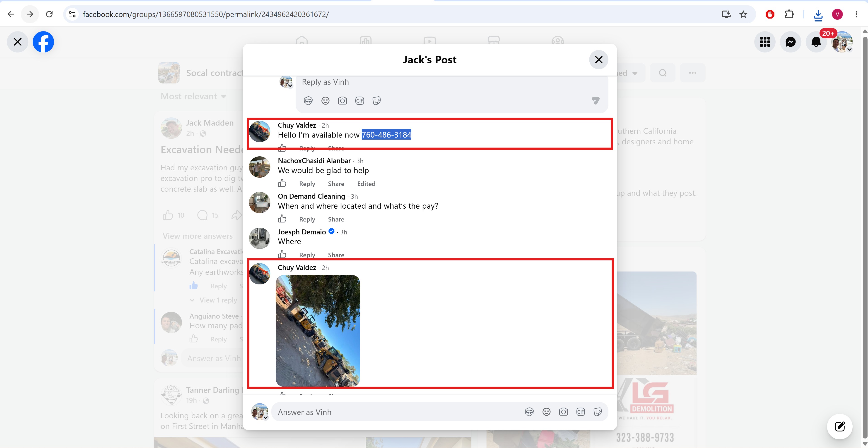This screenshot has height=448, width=868.
Task: Add an avatar sticker to the reply
Action: click(308, 101)
